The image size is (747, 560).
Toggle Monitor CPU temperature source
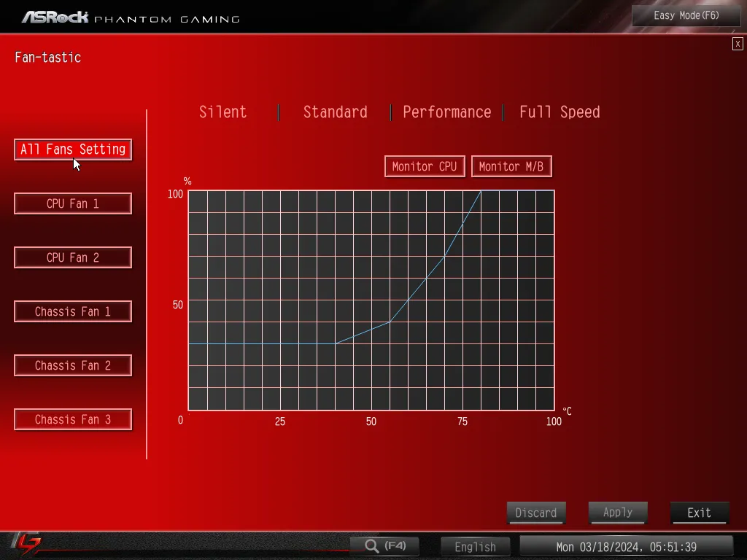click(x=425, y=167)
